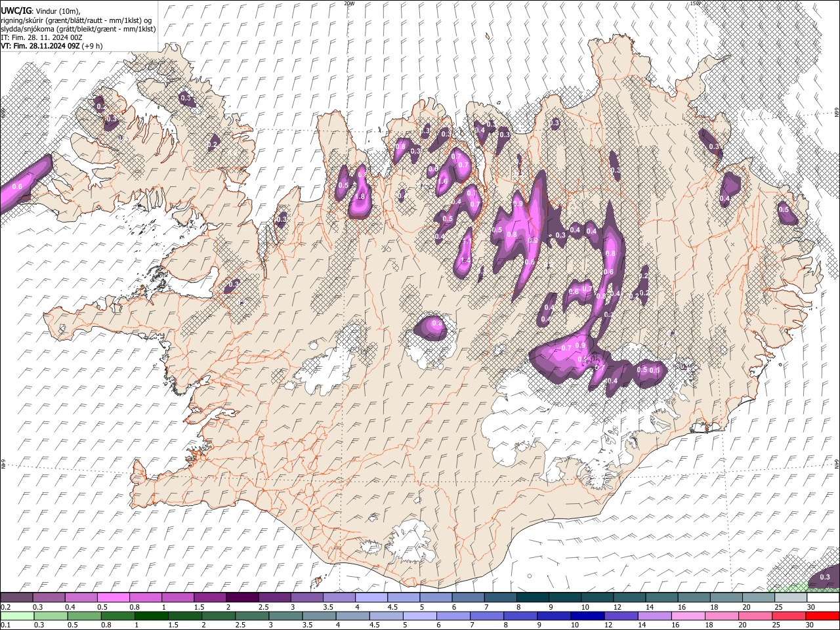
Task: Click the '15W' longitude label at top
Action: 695,3
